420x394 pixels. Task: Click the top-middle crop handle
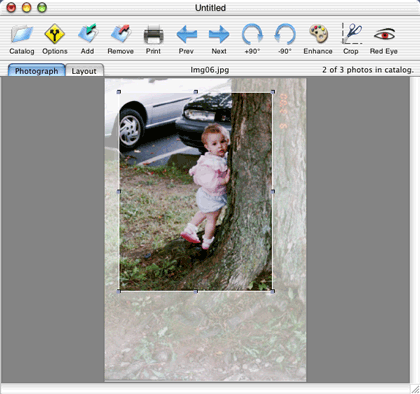tap(196, 92)
